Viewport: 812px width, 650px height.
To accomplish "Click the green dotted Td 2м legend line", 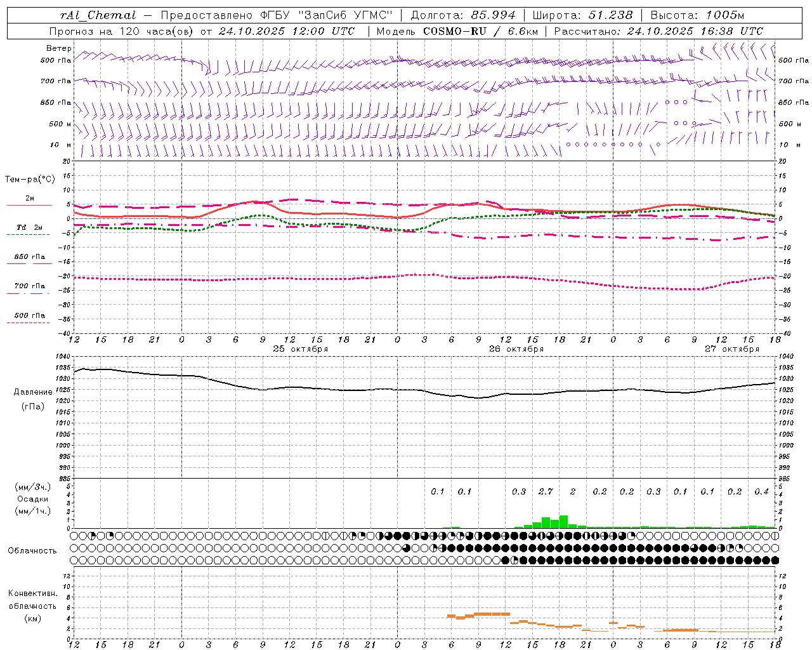I will click(29, 235).
